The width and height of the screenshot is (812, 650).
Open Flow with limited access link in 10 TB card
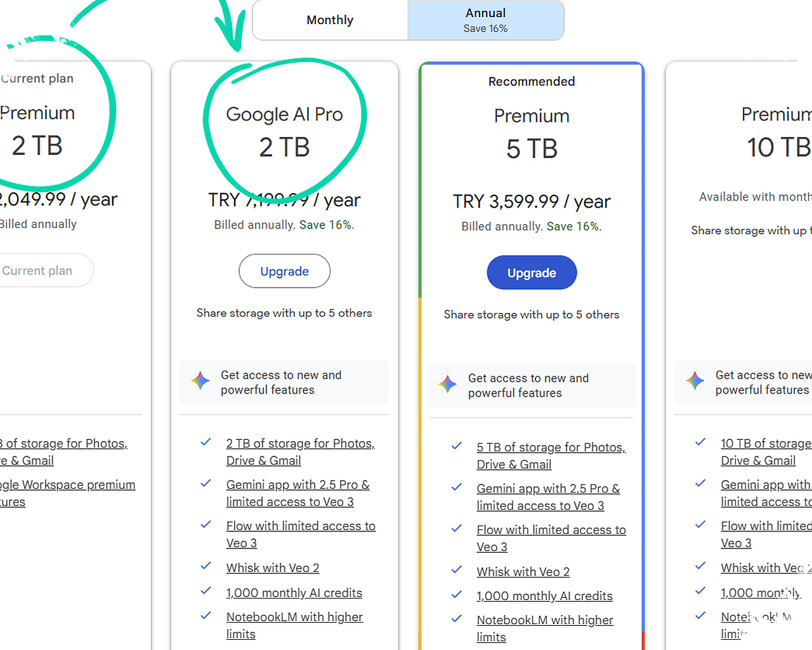(x=766, y=534)
